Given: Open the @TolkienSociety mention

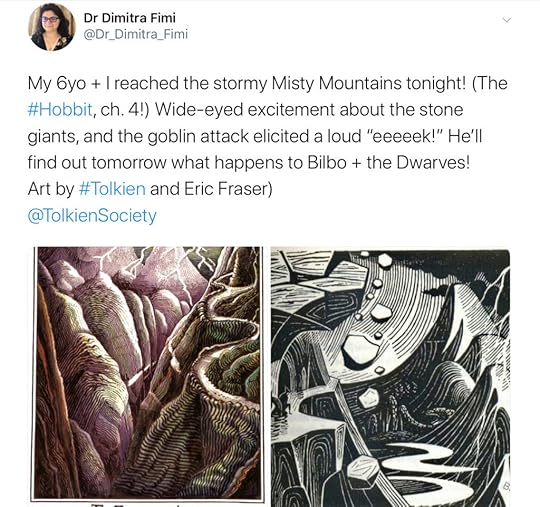Looking at the screenshot, I should tap(92, 216).
